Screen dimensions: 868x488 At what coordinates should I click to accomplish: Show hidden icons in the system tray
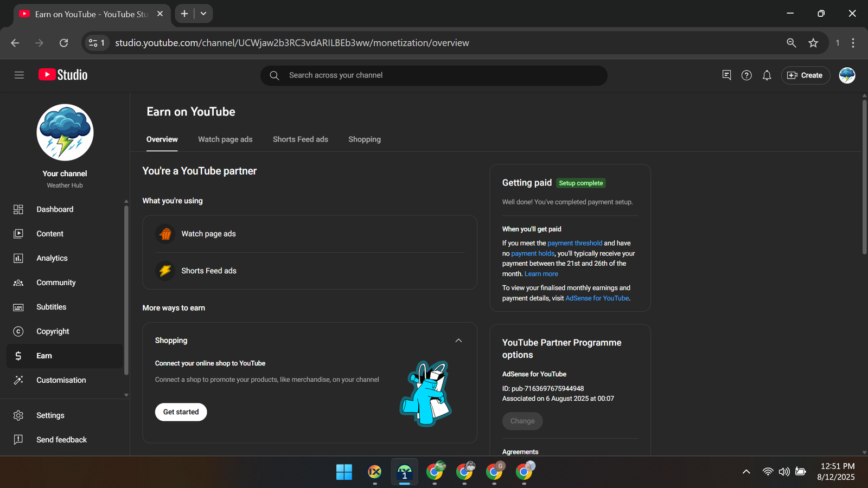pyautogui.click(x=746, y=472)
